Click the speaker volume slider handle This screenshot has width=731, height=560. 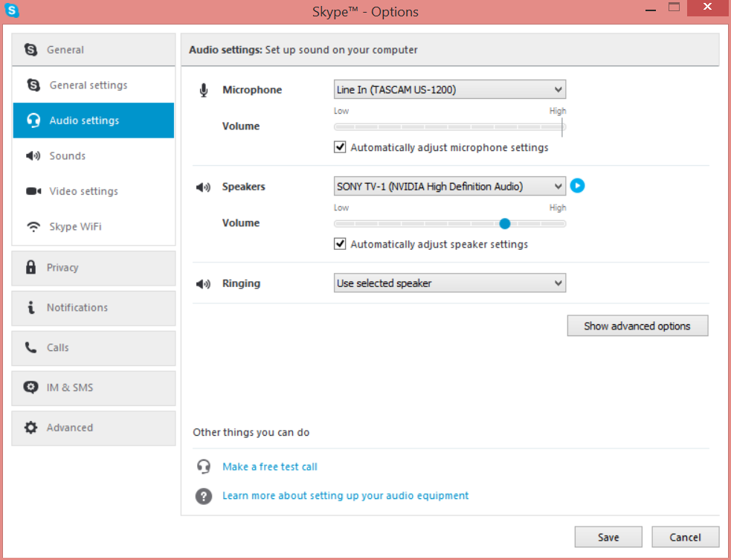(505, 224)
